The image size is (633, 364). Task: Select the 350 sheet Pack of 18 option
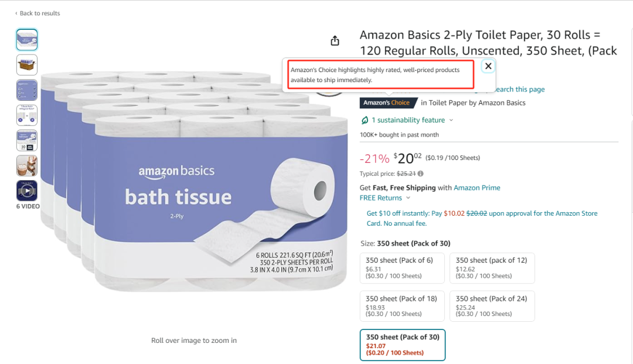pos(402,305)
